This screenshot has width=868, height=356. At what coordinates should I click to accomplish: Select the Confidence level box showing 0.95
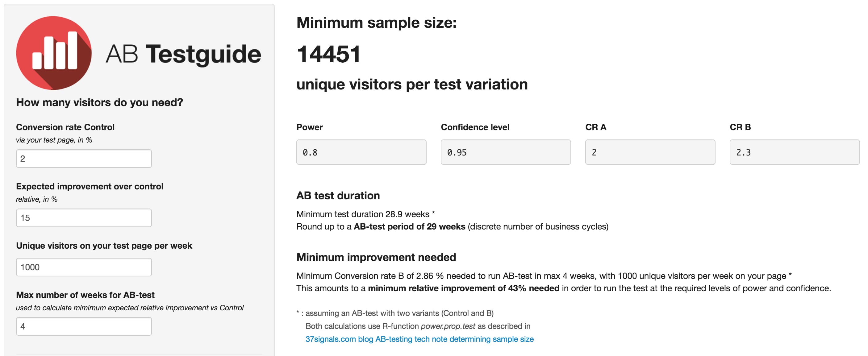pos(506,152)
